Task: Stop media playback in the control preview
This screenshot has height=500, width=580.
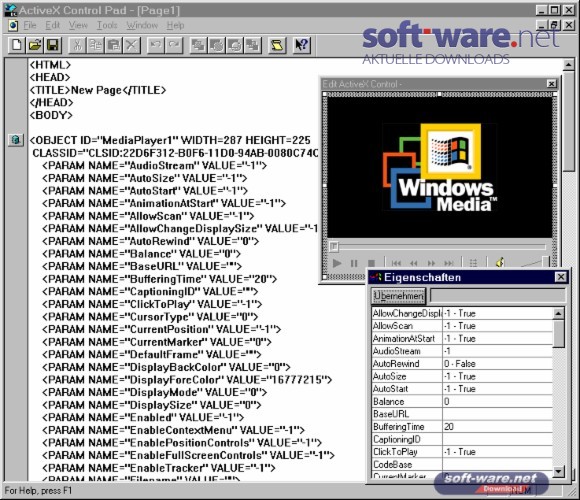Action: [x=371, y=263]
